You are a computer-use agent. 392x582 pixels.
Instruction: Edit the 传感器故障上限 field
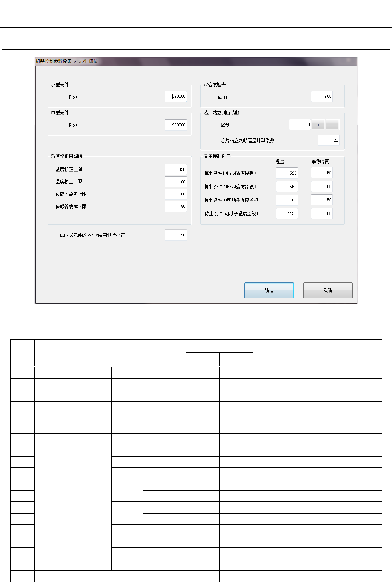[x=176, y=194]
